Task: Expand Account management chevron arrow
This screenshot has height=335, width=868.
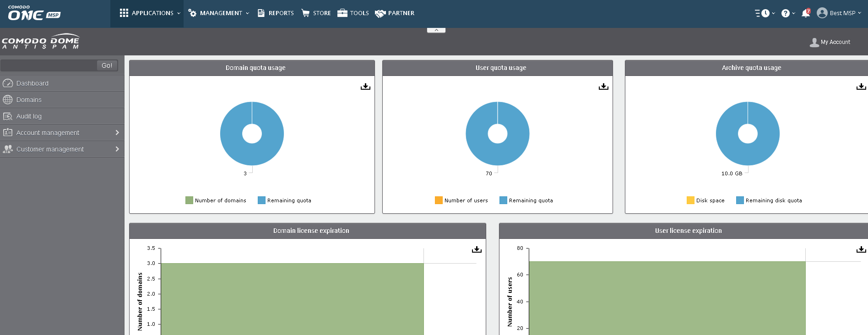Action: (x=117, y=133)
